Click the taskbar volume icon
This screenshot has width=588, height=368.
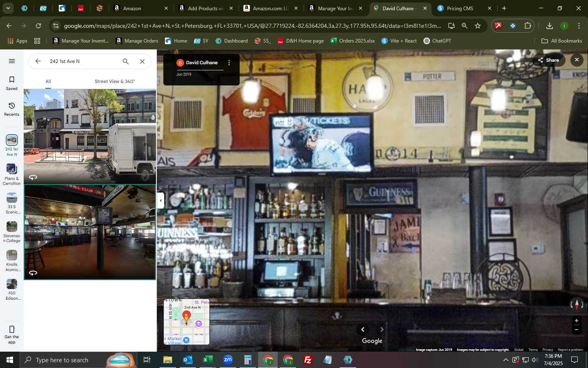point(535,360)
